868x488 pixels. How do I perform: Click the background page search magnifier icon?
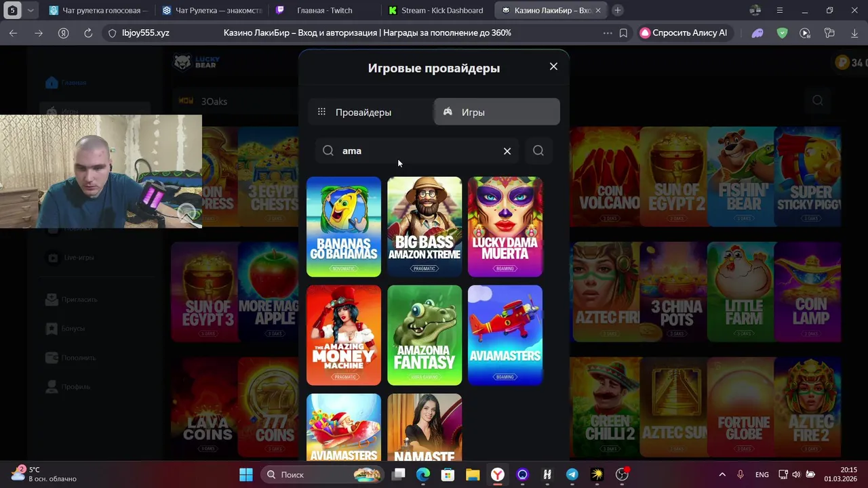pos(818,100)
